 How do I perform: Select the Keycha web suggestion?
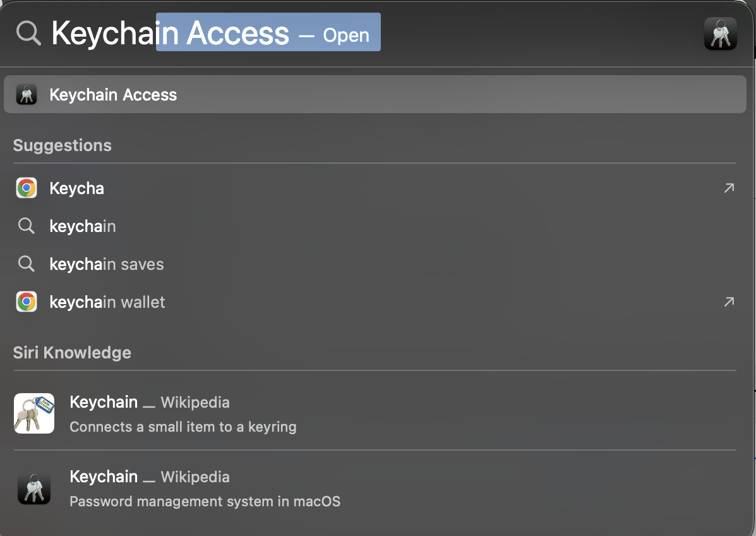click(77, 188)
